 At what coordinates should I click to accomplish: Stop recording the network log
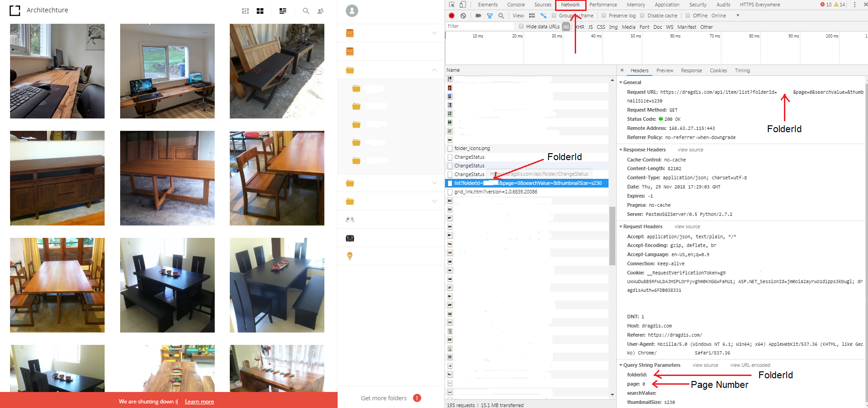452,16
